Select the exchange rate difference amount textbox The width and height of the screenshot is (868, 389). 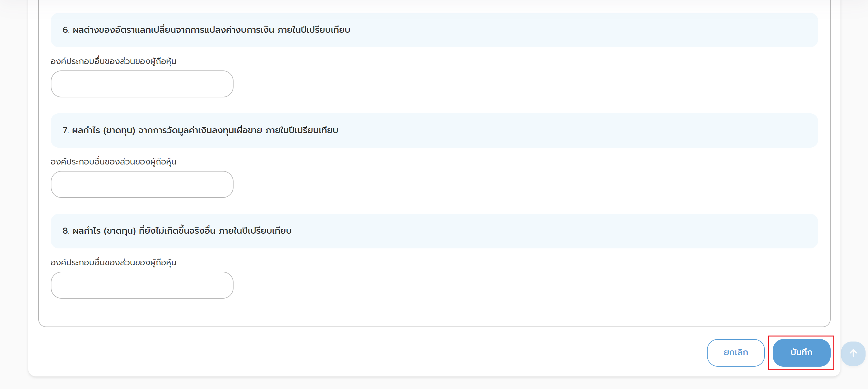142,84
